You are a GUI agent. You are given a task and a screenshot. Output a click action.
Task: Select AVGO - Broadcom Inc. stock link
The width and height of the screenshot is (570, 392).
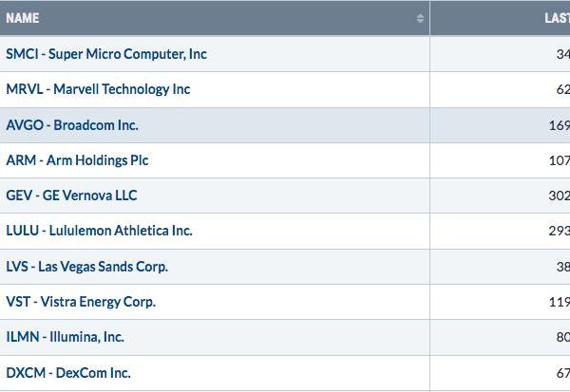coord(72,125)
